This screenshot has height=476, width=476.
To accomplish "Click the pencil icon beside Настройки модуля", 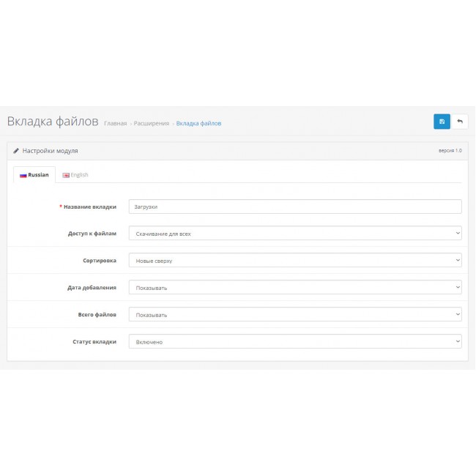I will (16, 151).
